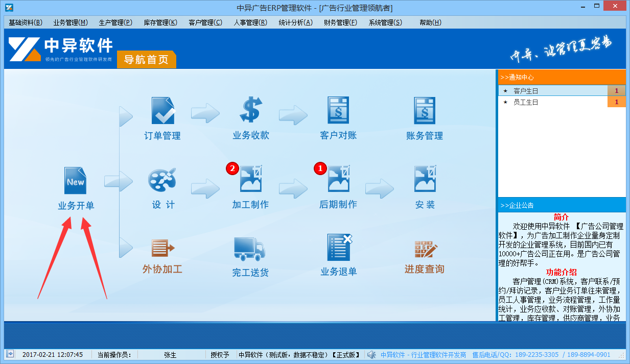Open the 设计 palette icon
Image resolution: width=630 pixels, height=364 pixels.
(x=162, y=179)
